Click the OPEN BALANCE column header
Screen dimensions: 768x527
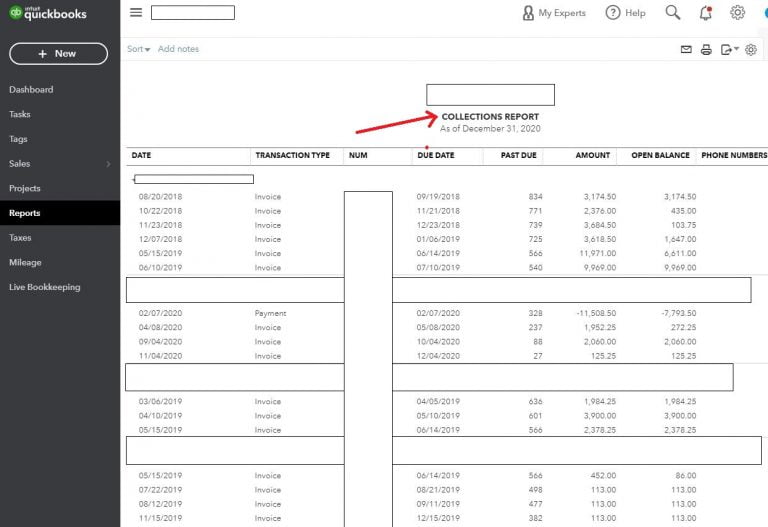pos(660,155)
